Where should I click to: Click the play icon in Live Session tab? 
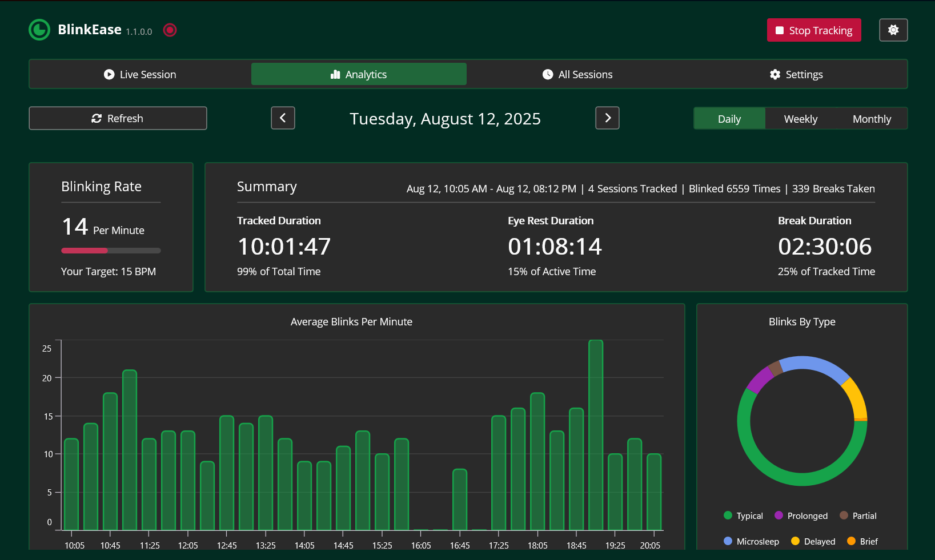[x=109, y=74]
